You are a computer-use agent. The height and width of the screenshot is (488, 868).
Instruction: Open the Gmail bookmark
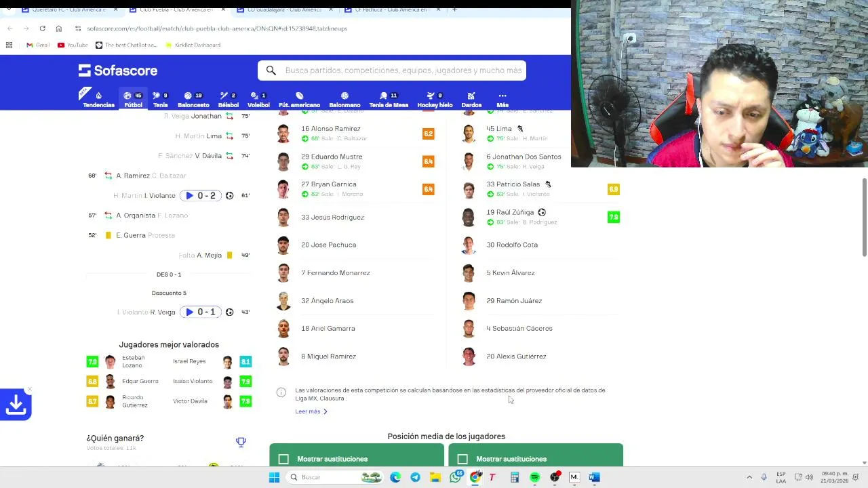pyautogui.click(x=38, y=45)
